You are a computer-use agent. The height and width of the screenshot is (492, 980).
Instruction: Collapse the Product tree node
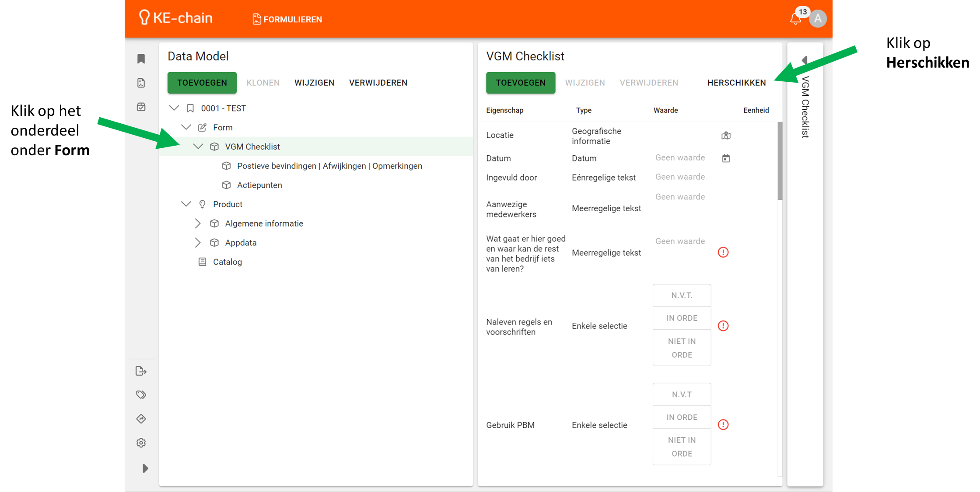pyautogui.click(x=186, y=204)
